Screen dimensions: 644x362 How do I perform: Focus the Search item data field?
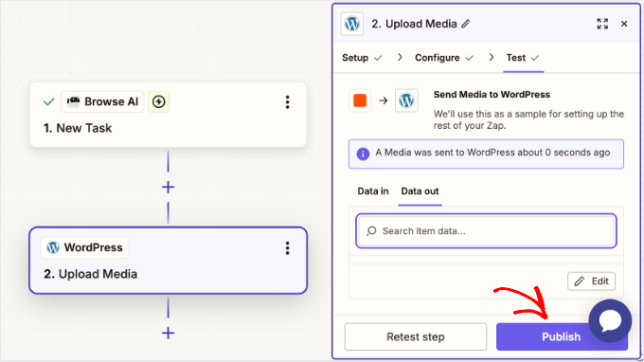click(486, 231)
